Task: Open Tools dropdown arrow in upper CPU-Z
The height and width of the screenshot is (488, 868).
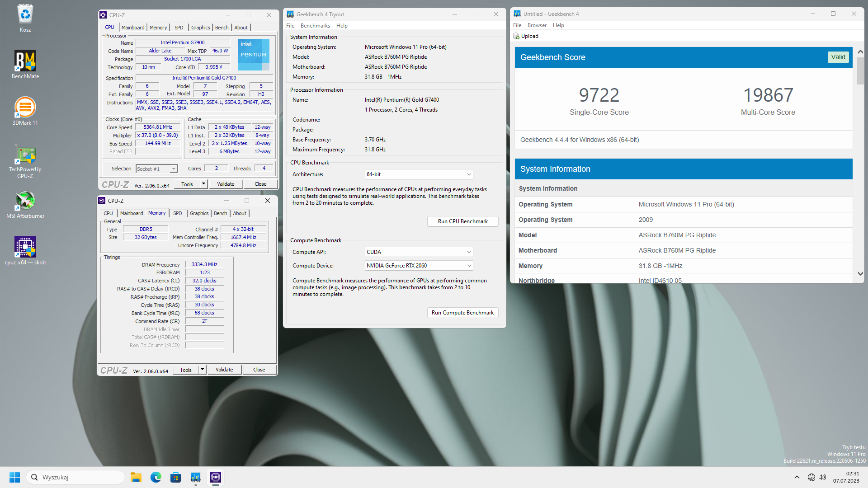Action: click(203, 184)
